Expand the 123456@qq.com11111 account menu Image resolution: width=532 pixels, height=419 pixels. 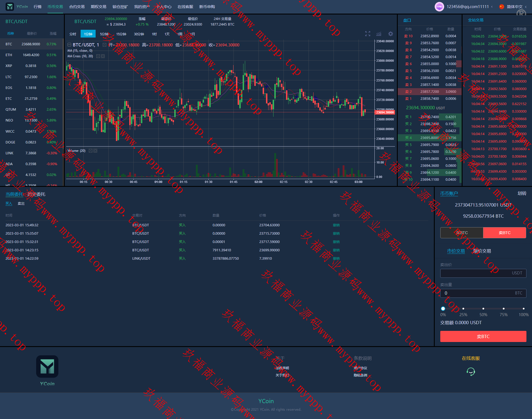470,7
